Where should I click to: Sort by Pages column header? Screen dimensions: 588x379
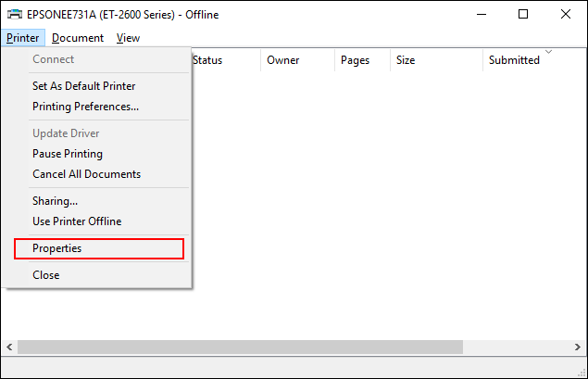pos(355,60)
